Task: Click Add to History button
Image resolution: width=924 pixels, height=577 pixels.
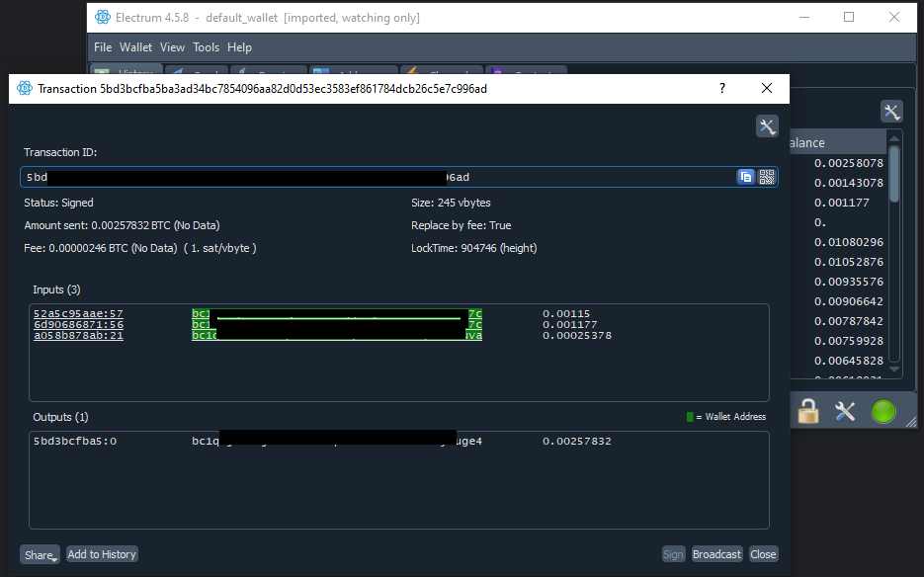Action: tap(102, 554)
